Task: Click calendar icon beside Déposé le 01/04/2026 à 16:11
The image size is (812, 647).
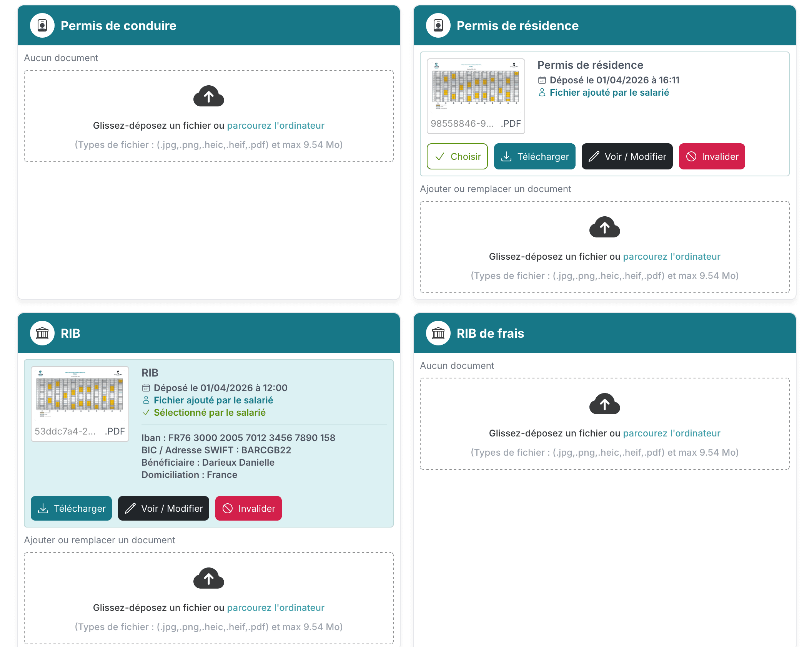Action: 542,80
